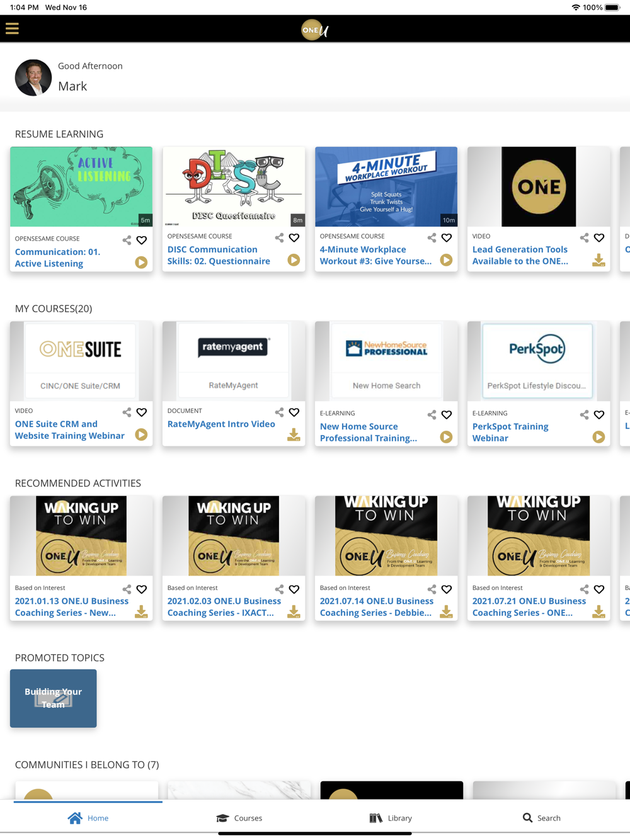This screenshot has width=630, height=840.
Task: Share DISC Communication Skills course
Action: coord(279,237)
